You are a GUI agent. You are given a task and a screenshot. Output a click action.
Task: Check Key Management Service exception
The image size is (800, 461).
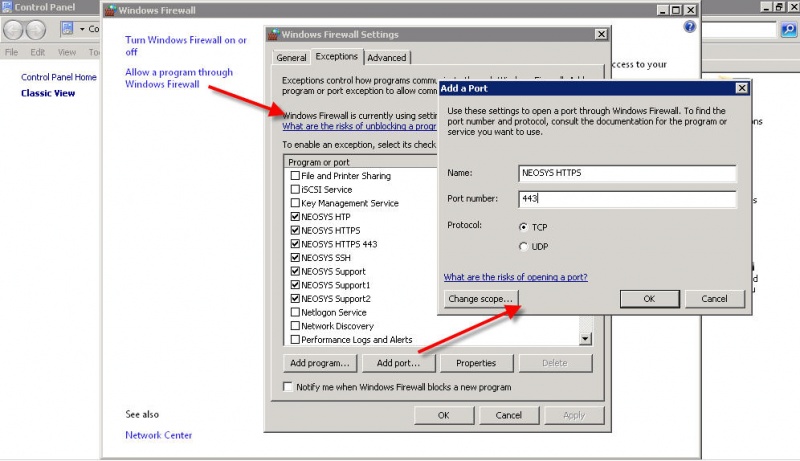pyautogui.click(x=295, y=203)
